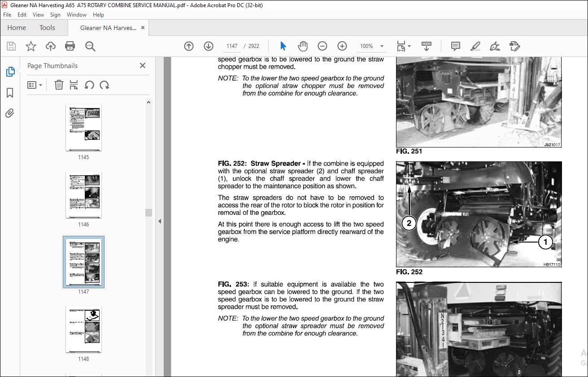The image size is (588, 377).
Task: Close the Gleaner NA Harves... document tab
Action: 143,28
